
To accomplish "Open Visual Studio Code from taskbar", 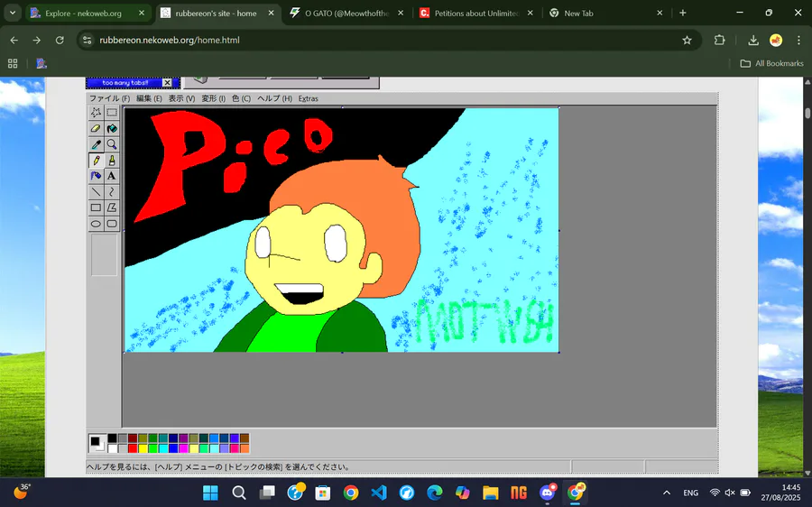I will pyautogui.click(x=379, y=493).
